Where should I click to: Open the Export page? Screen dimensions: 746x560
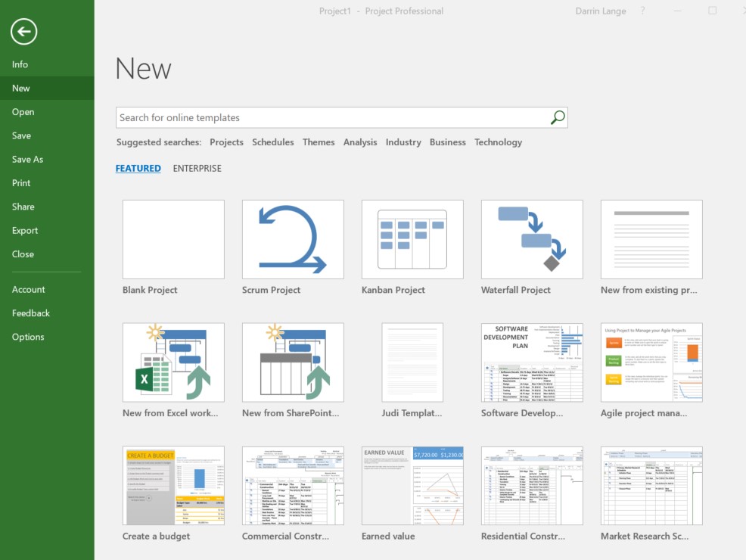[x=47, y=230]
